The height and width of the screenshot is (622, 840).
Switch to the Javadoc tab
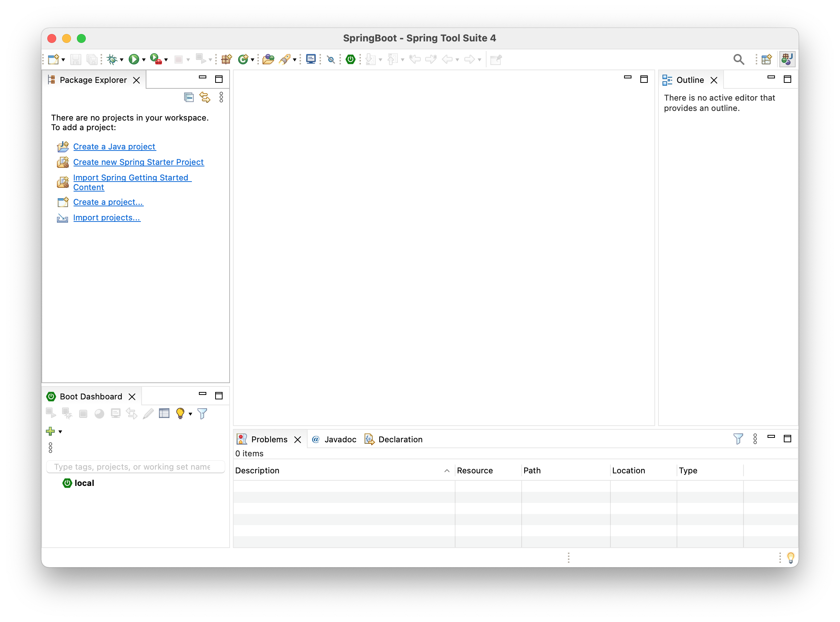[334, 439]
